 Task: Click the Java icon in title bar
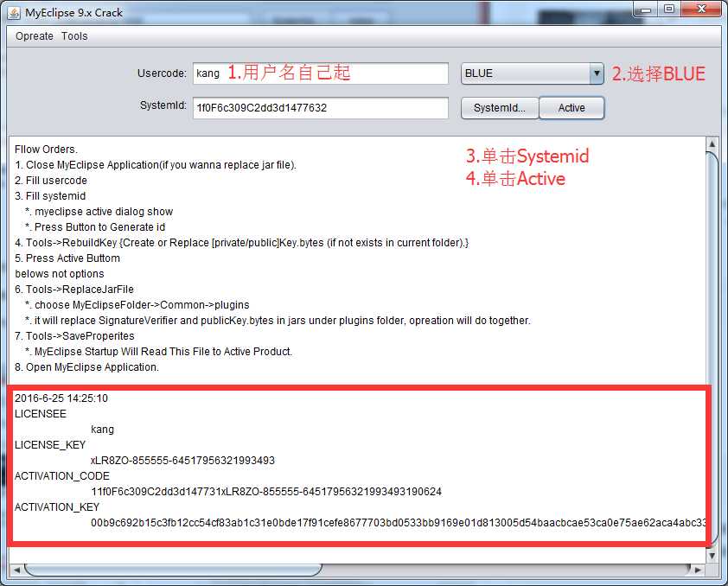[x=14, y=12]
